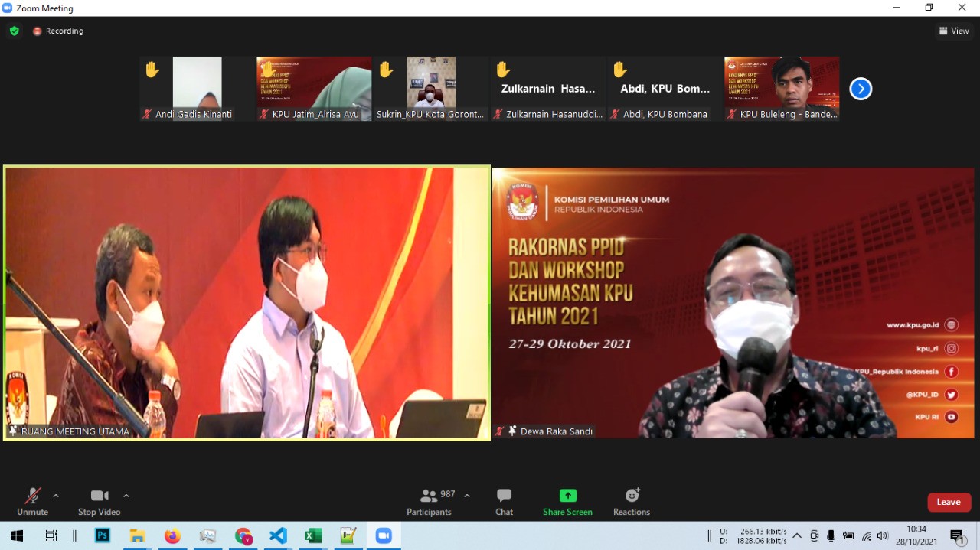Open the Reactions menu
Screen dimensions: 980x550
632,502
